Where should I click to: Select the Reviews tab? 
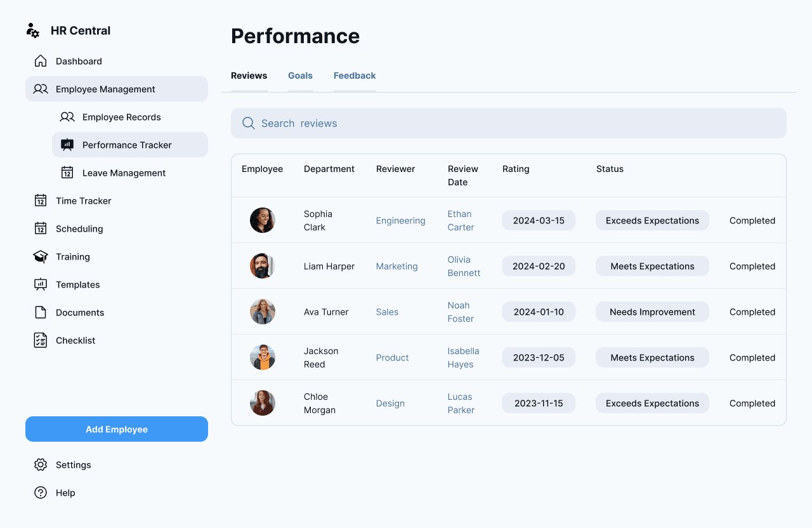[249, 76]
